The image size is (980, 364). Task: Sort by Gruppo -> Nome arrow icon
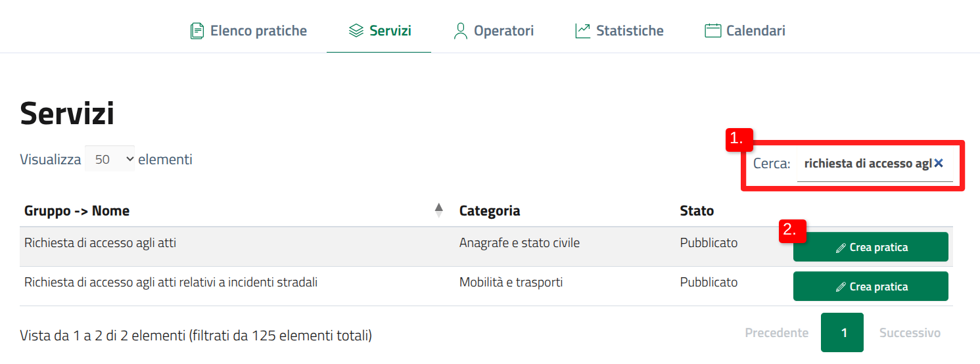pyautogui.click(x=439, y=210)
